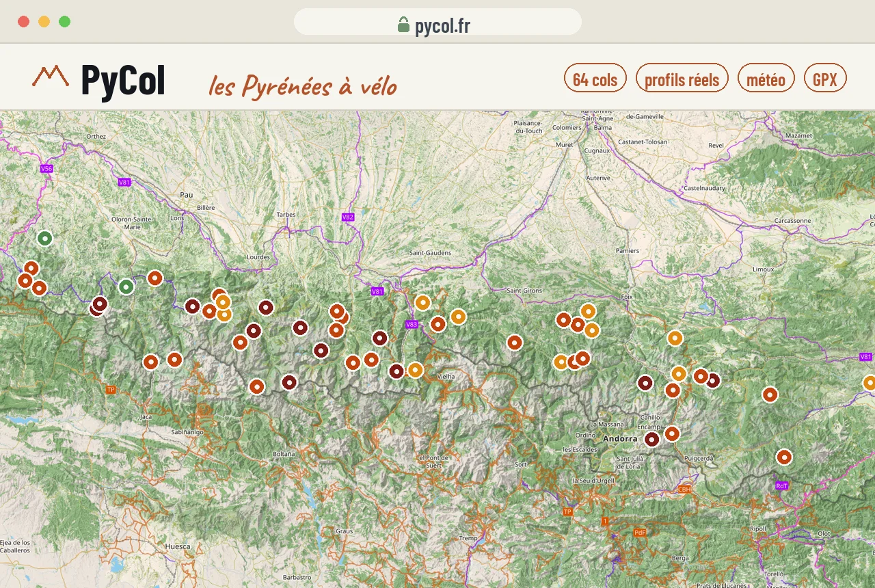Click the 'Castelnaudary' town label

click(703, 188)
